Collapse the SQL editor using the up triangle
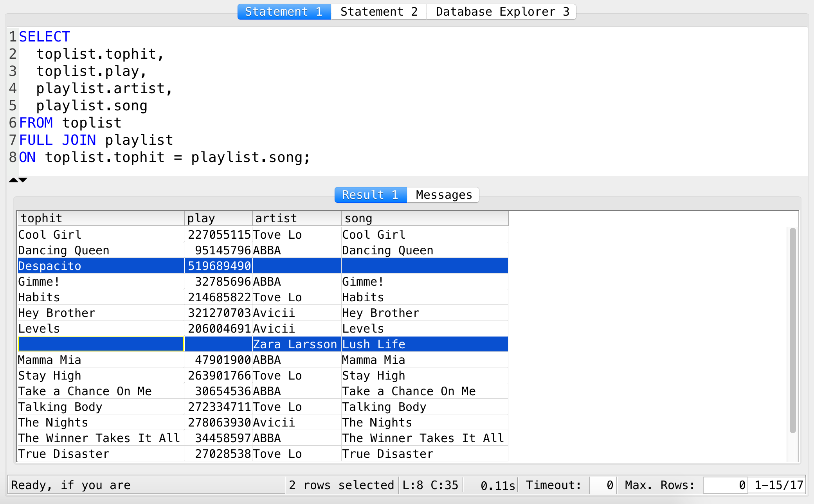 13,180
